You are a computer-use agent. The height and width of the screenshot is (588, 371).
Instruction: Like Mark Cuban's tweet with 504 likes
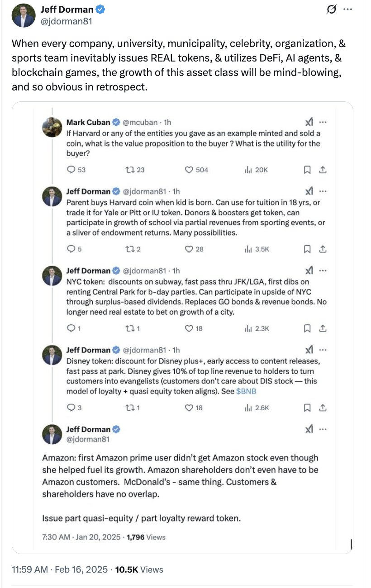(x=190, y=170)
